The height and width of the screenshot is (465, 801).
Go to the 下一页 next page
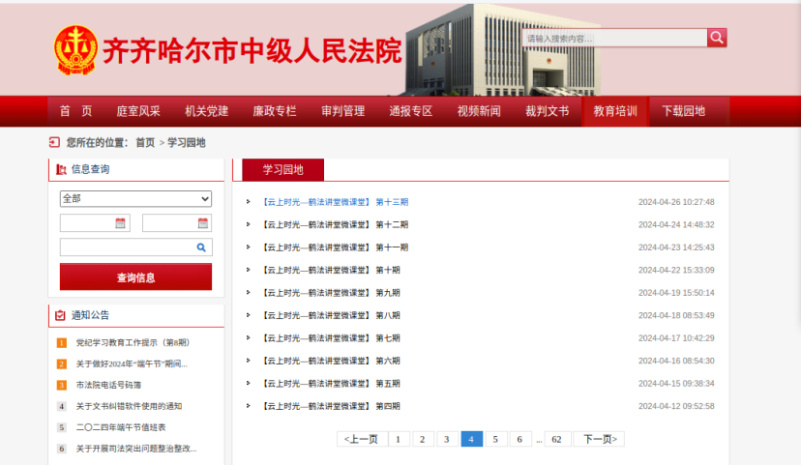pyautogui.click(x=598, y=439)
